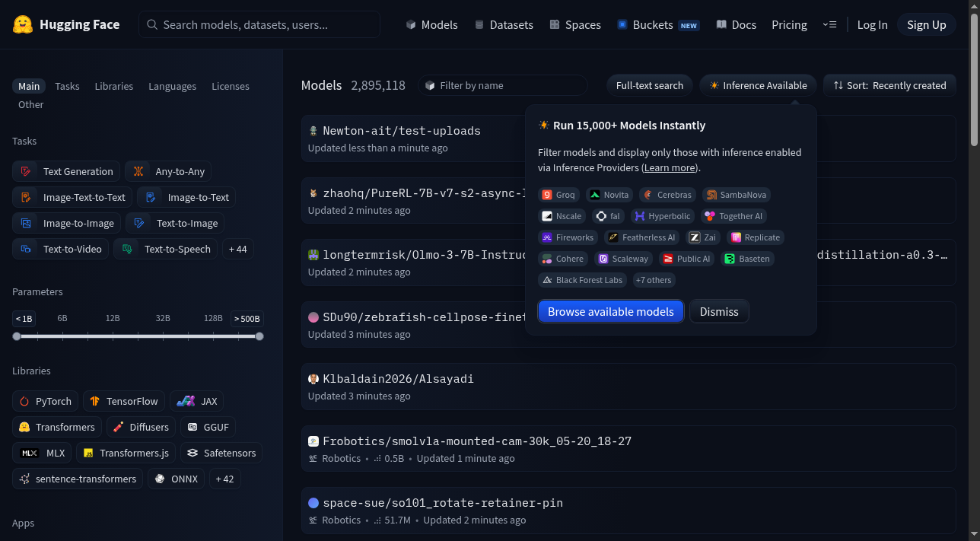Select the Novita provider chip

coord(609,195)
